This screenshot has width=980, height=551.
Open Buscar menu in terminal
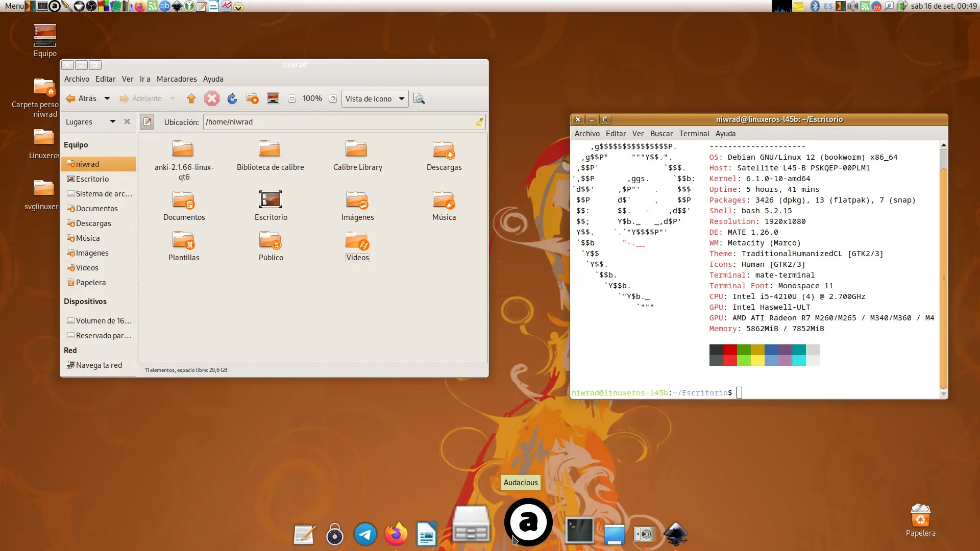point(661,134)
